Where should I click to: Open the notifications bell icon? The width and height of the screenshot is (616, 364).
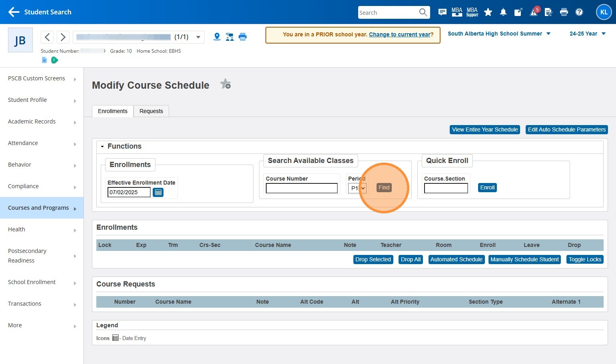click(x=503, y=12)
